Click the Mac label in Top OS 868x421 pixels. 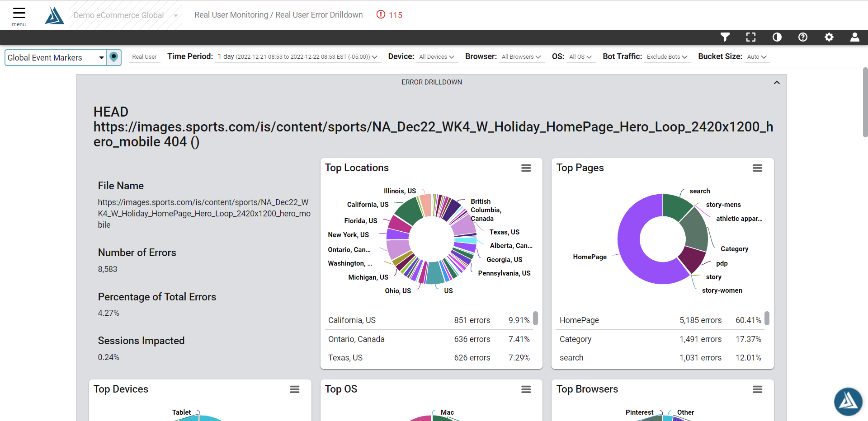(x=447, y=412)
